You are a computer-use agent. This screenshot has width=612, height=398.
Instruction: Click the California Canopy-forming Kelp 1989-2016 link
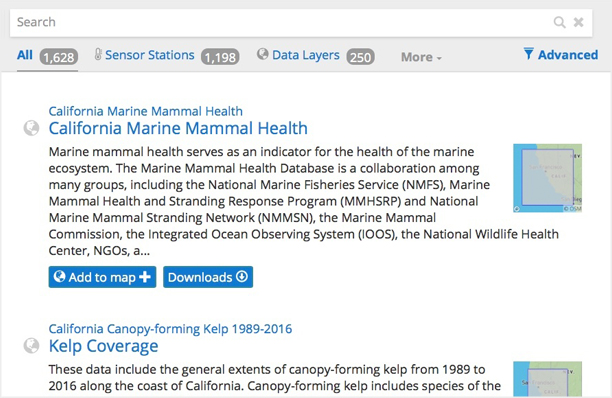(x=170, y=329)
